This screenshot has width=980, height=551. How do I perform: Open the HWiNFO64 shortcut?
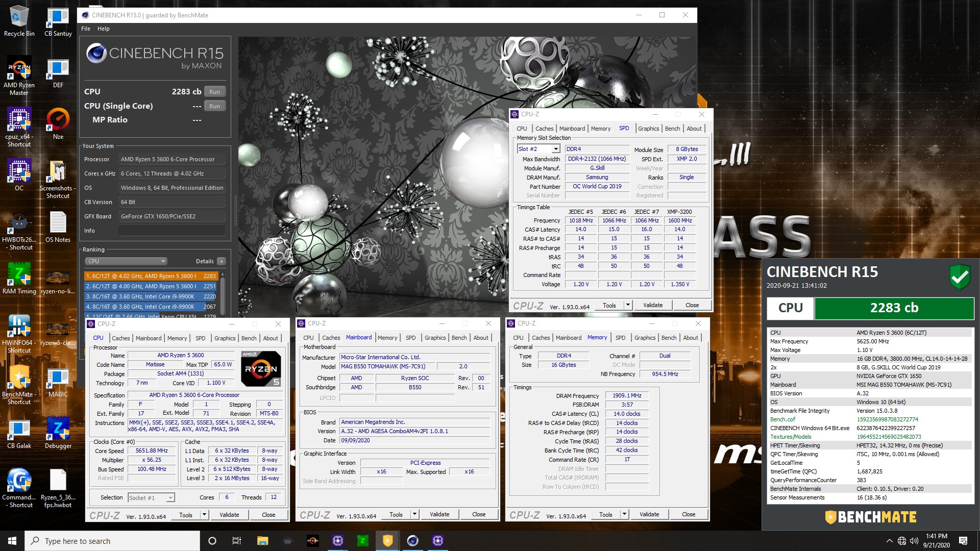coord(19,334)
